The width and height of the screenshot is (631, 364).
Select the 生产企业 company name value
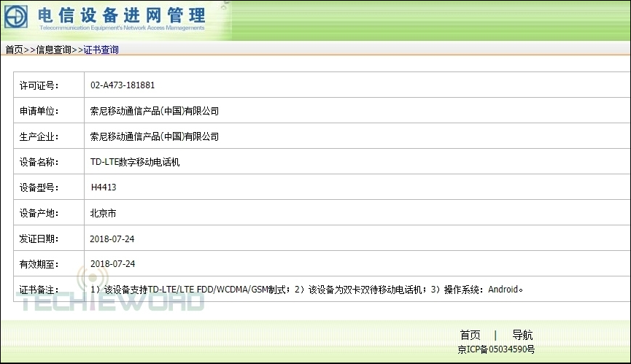(154, 136)
